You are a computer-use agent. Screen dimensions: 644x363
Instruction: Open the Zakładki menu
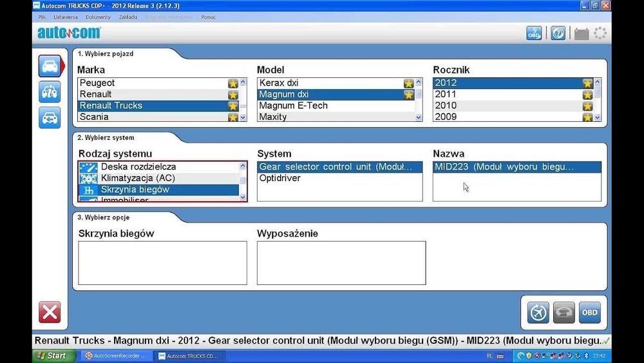(x=128, y=17)
